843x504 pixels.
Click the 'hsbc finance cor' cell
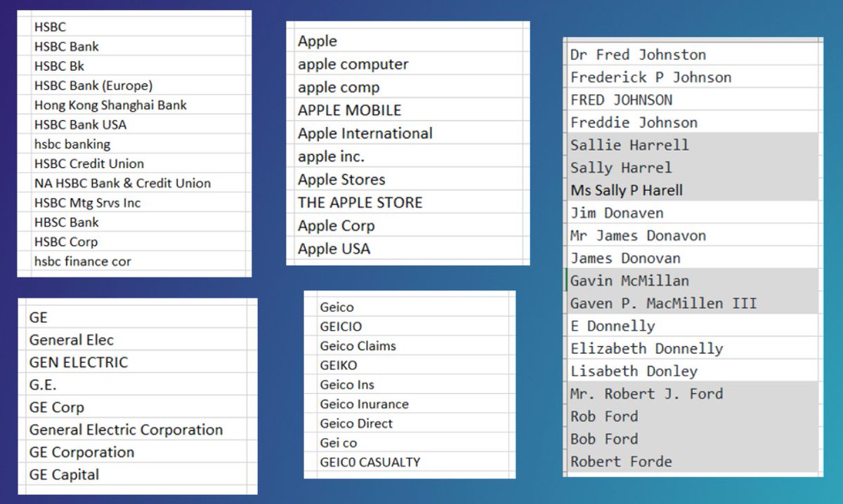click(x=137, y=261)
